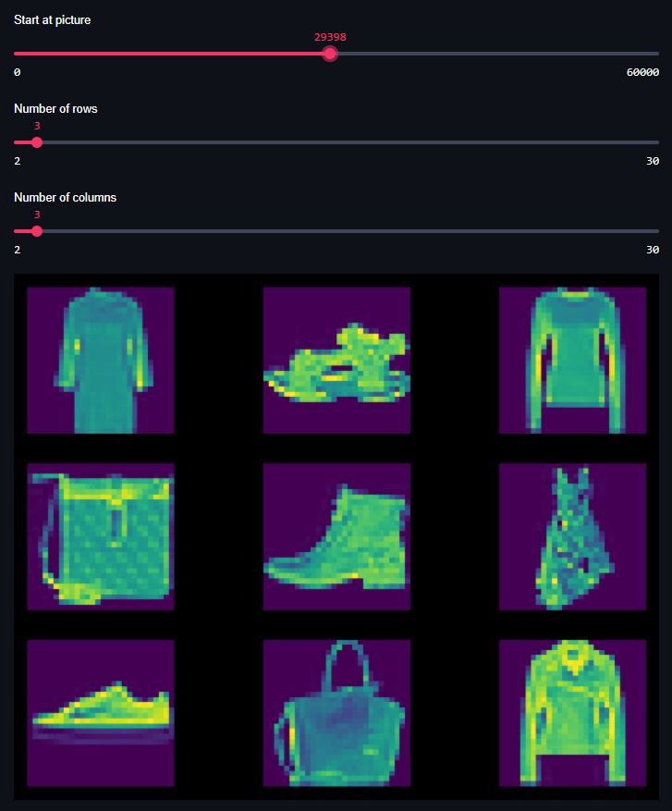Click the gray track of Number of columns slider
The image size is (672, 811).
point(351,231)
